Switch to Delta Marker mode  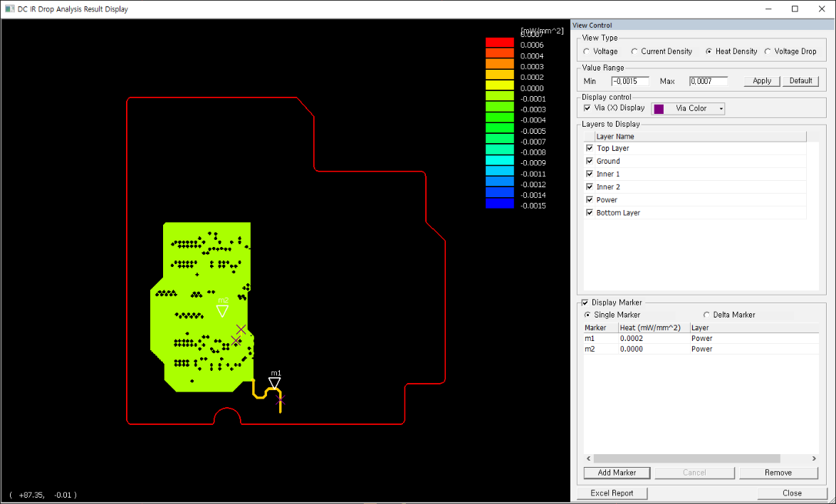tap(706, 314)
